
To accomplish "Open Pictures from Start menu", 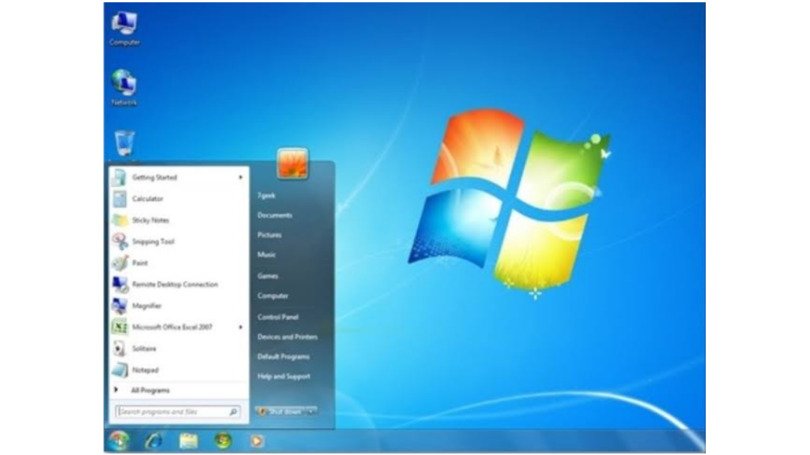I will (270, 235).
